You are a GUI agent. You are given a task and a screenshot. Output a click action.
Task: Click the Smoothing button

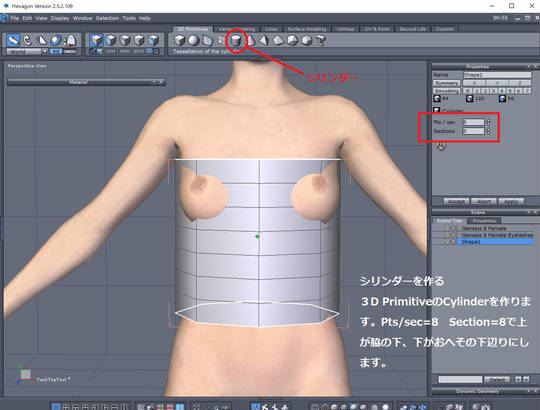pos(446,91)
